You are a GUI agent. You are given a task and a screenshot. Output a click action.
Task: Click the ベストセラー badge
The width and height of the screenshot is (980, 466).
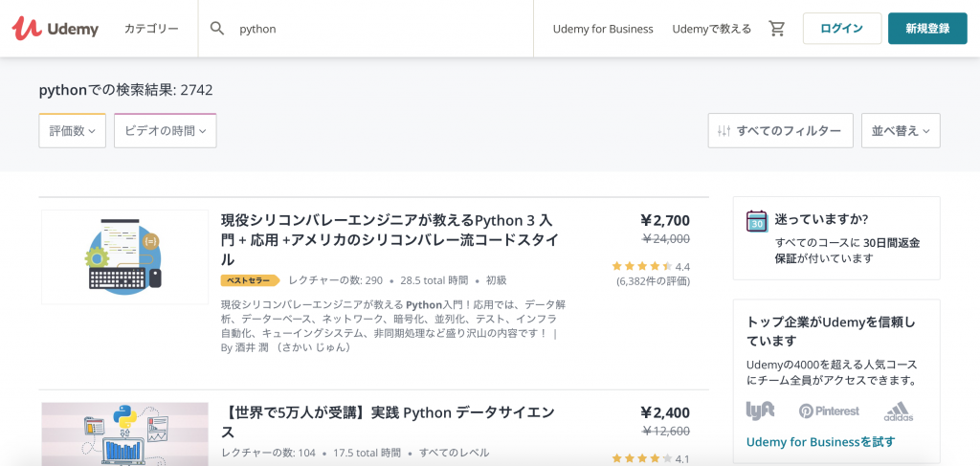coord(250,280)
